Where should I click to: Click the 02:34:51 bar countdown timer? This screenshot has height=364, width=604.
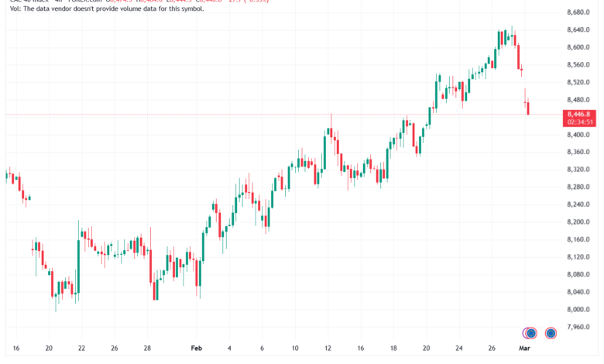pyautogui.click(x=579, y=122)
